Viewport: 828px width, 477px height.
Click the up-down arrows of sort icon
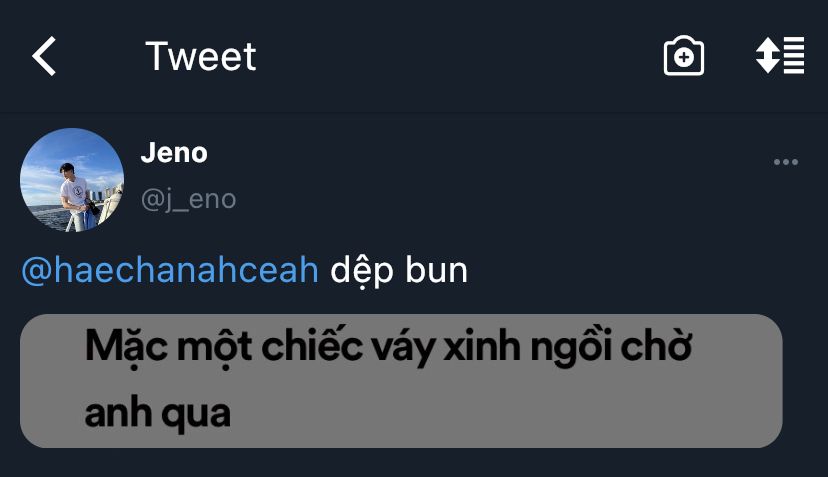click(768, 55)
